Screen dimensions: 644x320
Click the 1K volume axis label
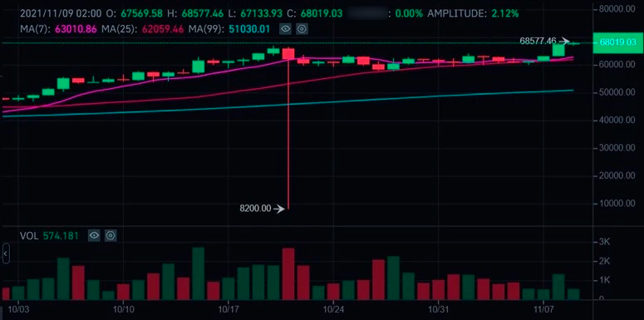(605, 280)
